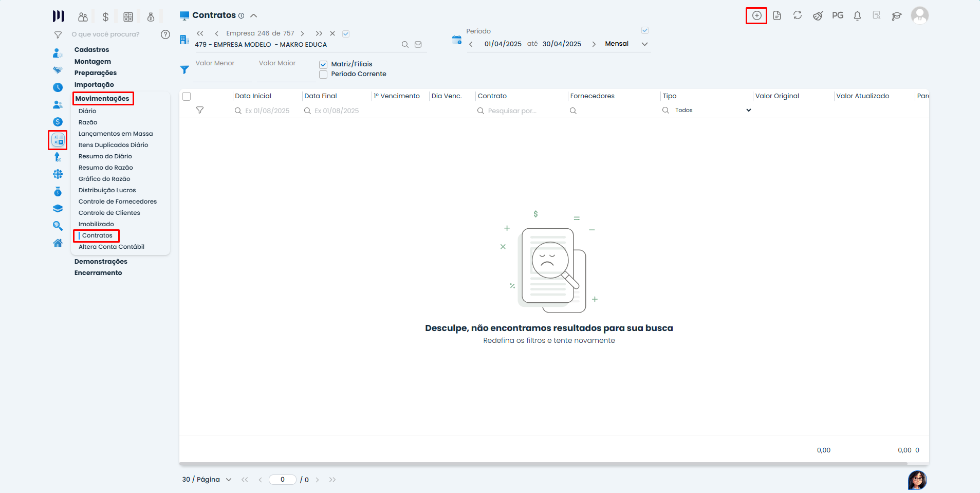
Task: Toggle the select-all rows checkbox
Action: 187,96
